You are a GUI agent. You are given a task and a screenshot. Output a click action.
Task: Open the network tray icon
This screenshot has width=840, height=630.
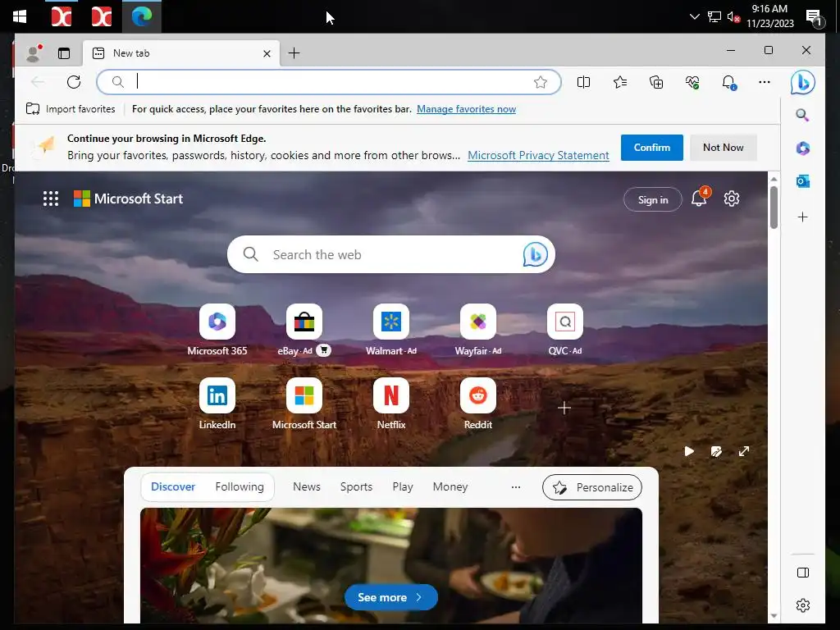(714, 17)
